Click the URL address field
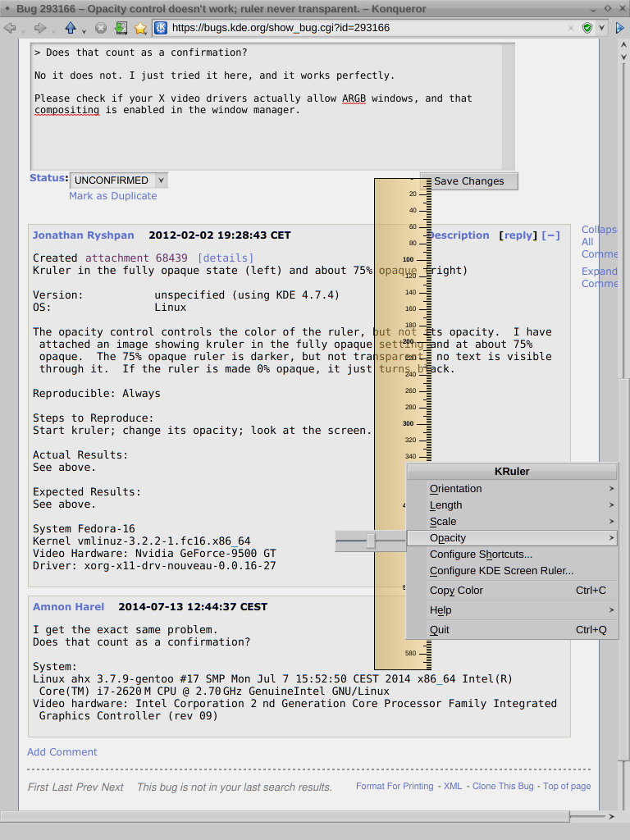The width and height of the screenshot is (630, 840). point(370,28)
